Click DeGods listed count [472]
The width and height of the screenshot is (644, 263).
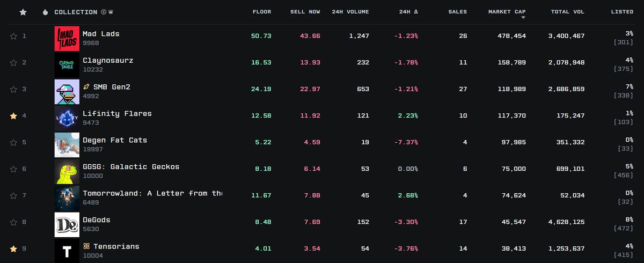click(x=624, y=229)
